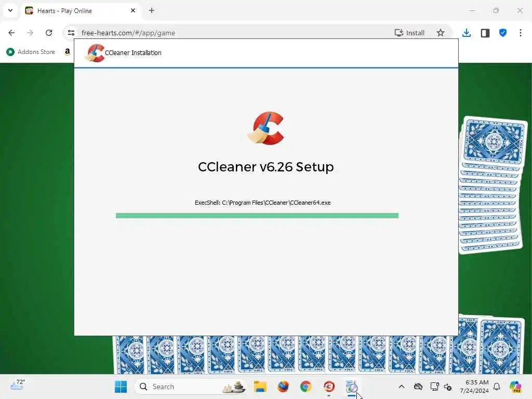Launch Firefox from the taskbar
This screenshot has width=532, height=399.
point(283,387)
